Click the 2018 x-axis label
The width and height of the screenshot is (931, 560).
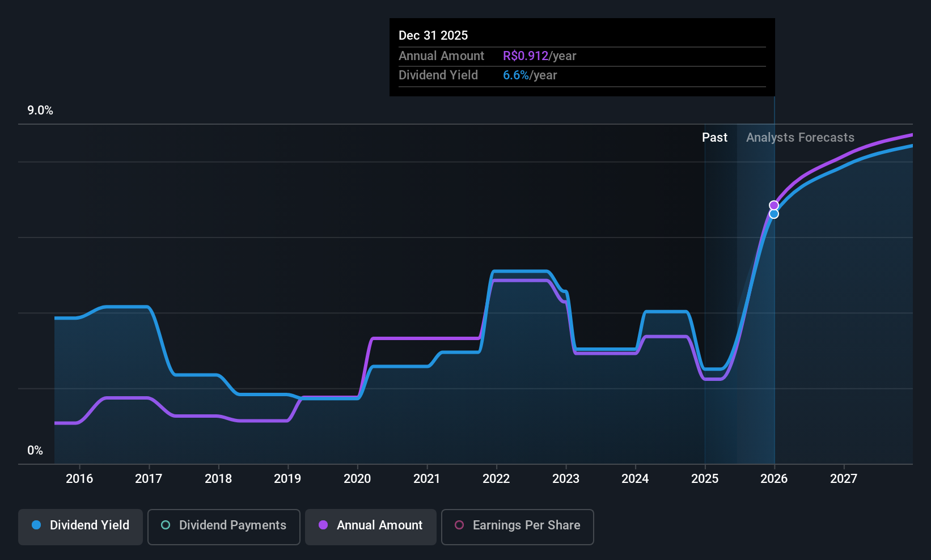coord(218,478)
